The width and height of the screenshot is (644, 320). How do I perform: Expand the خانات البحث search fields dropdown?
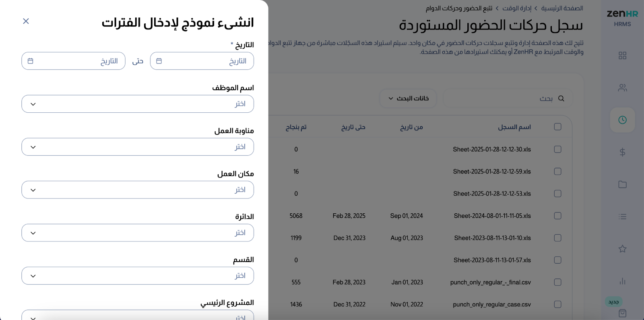pos(408,98)
